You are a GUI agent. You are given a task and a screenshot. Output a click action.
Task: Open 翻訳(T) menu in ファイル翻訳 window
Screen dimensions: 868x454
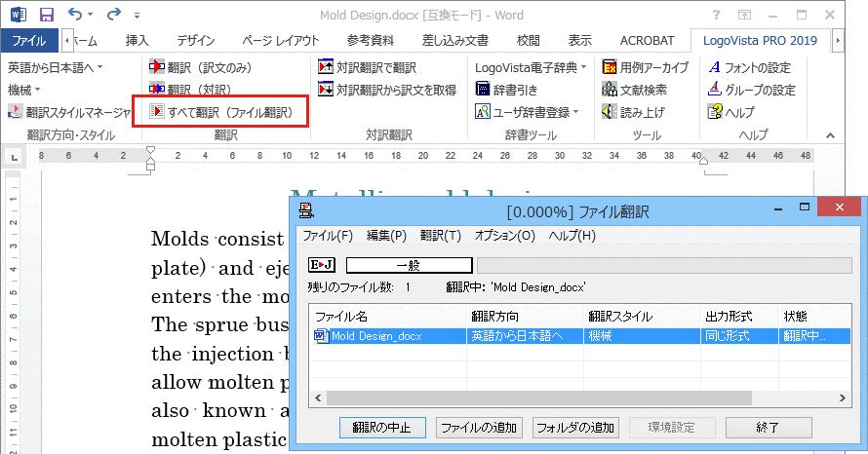click(x=441, y=236)
